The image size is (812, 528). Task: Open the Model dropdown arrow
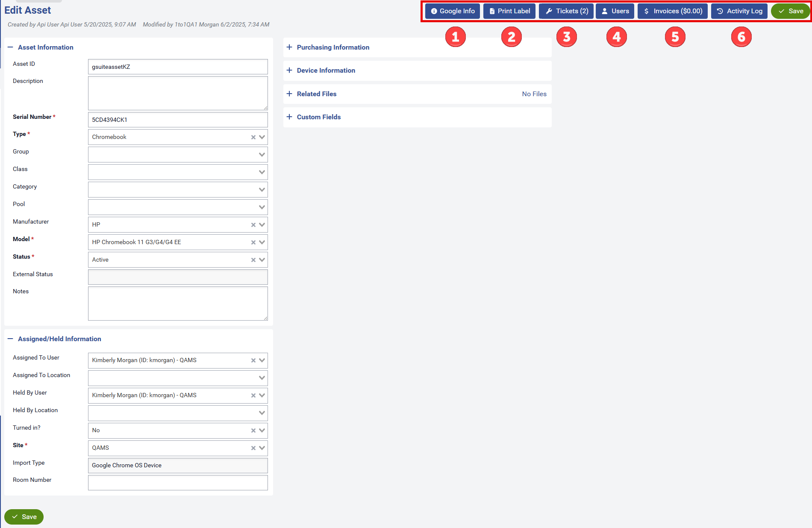coord(262,242)
